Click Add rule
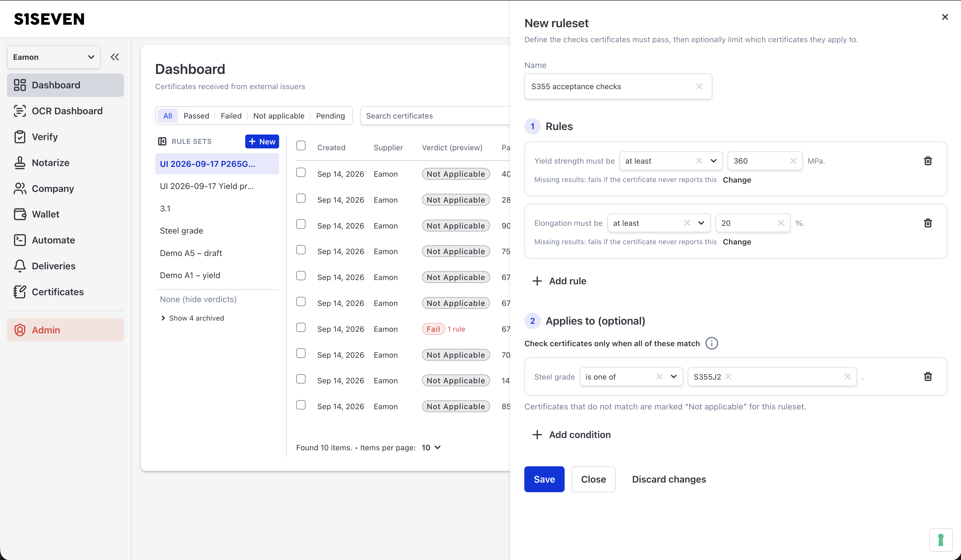 (x=559, y=281)
